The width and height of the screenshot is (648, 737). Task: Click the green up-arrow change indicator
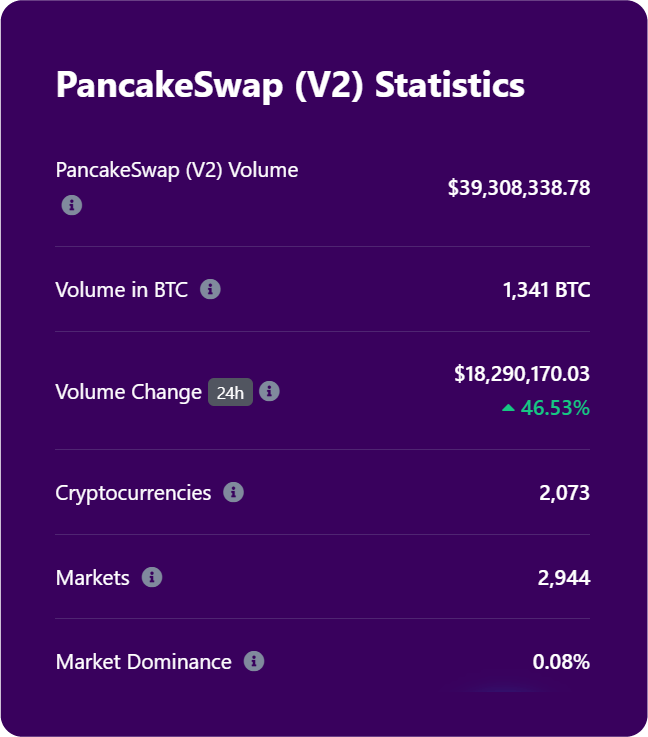pos(509,408)
